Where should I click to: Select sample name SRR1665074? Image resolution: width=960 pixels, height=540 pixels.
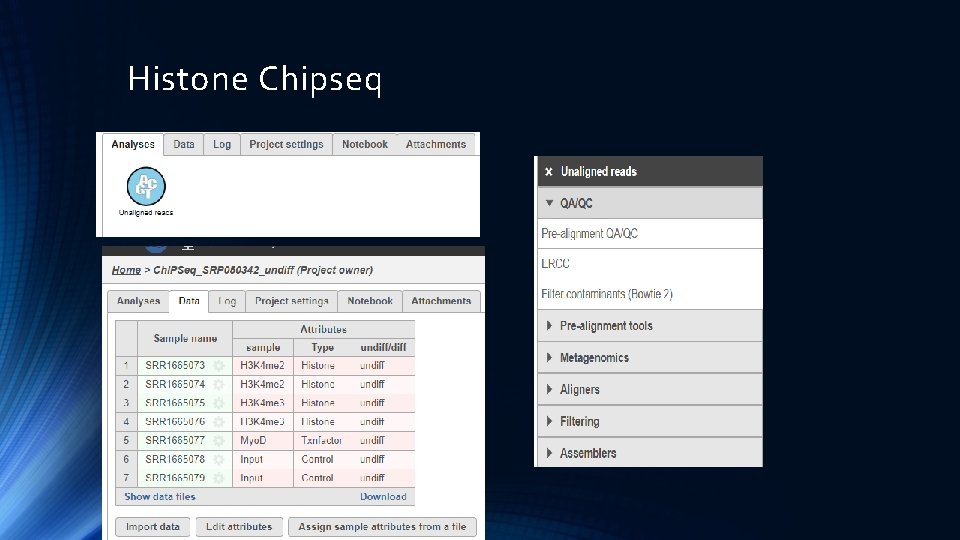pos(175,384)
